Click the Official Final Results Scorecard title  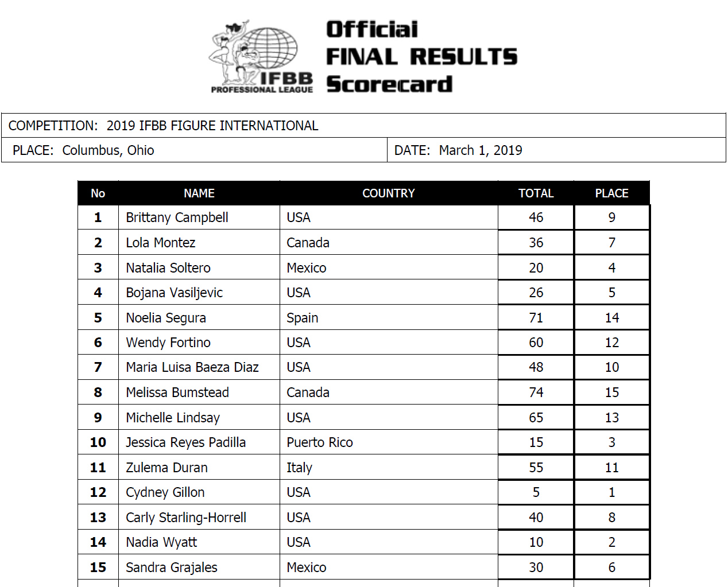(421, 57)
